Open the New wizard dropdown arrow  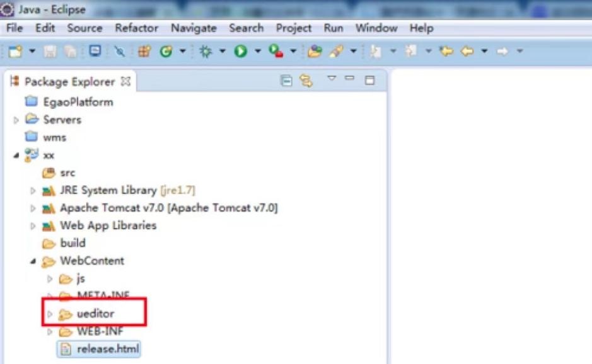(x=32, y=50)
